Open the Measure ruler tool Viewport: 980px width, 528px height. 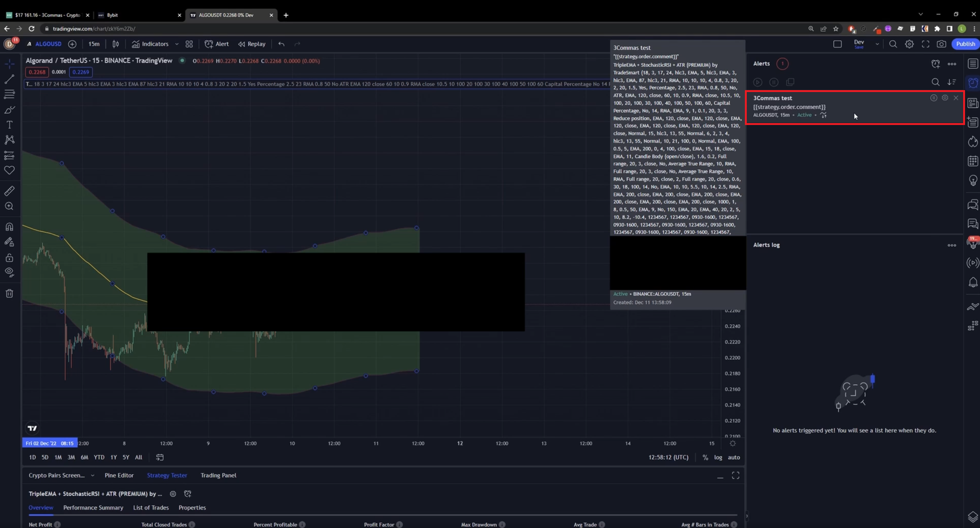tap(9, 191)
